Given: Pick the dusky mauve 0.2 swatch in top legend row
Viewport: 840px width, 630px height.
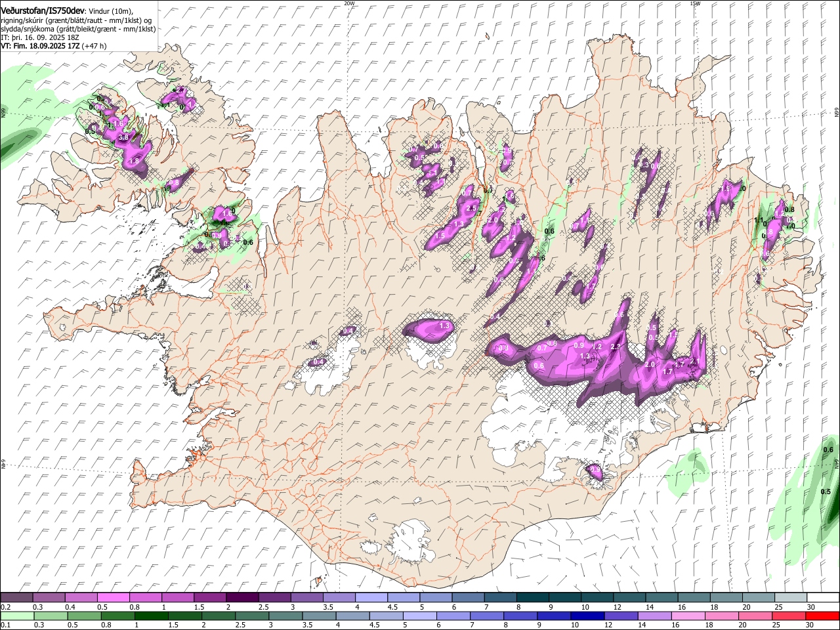Looking at the screenshot, I should 16,597.
